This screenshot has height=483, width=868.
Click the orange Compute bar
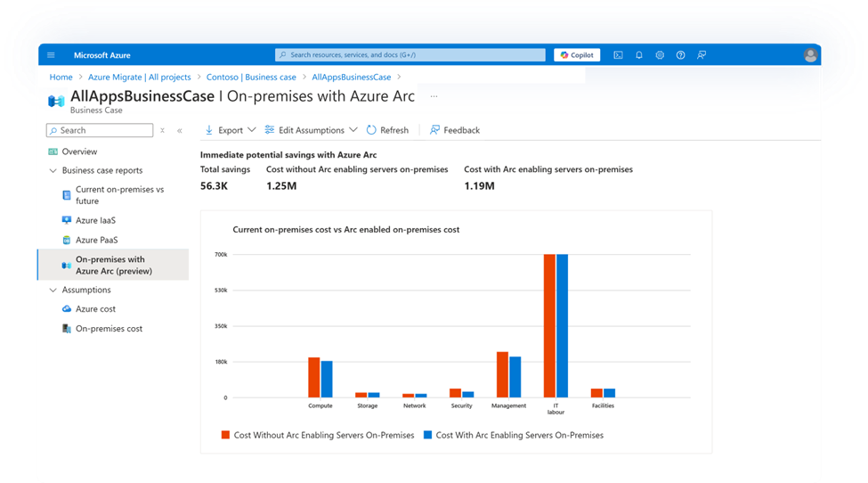tap(314, 377)
